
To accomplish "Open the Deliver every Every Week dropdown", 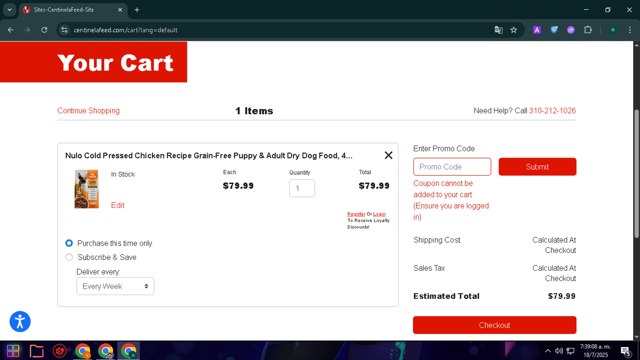I will (x=115, y=286).
